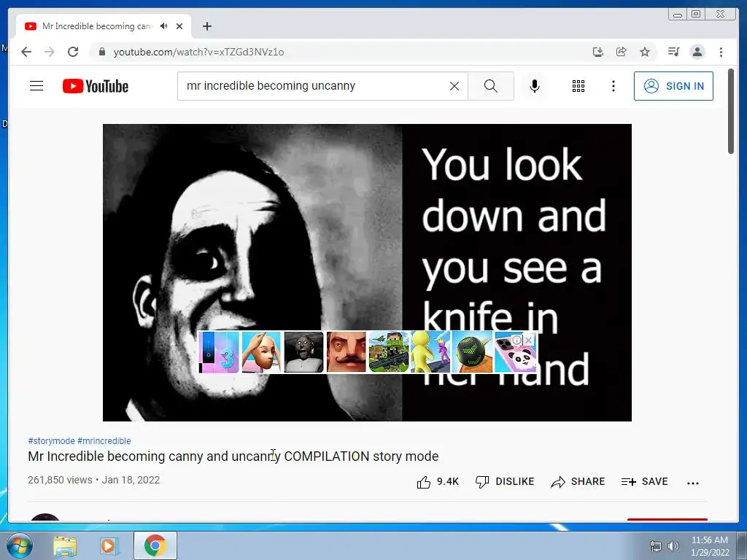747x560 pixels.
Task: Click the 261,850 views text
Action: 60,480
